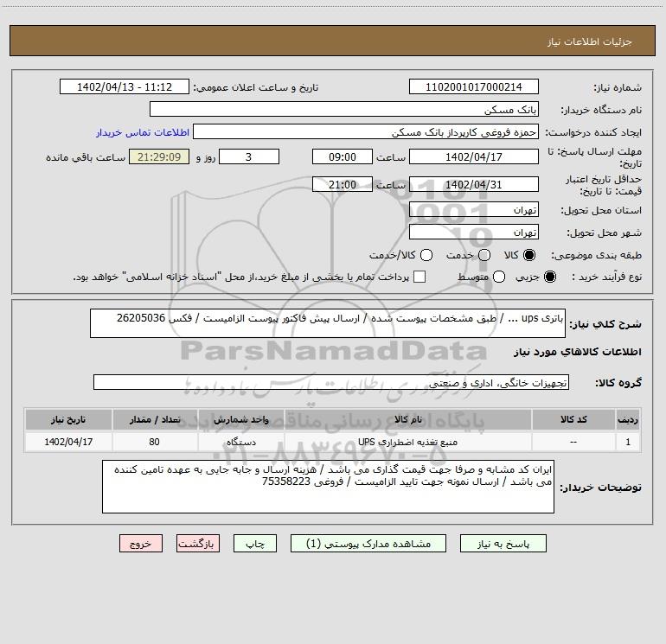Select the خدمت radio option
This screenshot has width=666, height=644.
click(483, 255)
